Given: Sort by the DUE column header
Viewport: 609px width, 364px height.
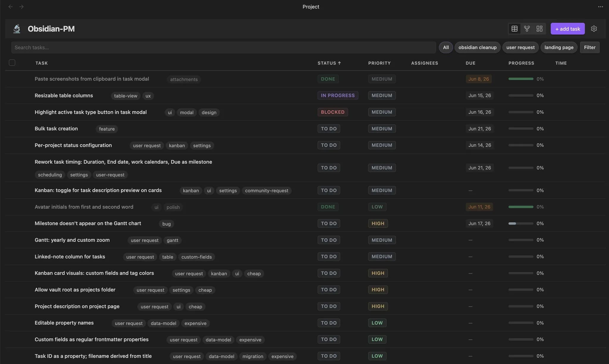Looking at the screenshot, I should pos(470,63).
